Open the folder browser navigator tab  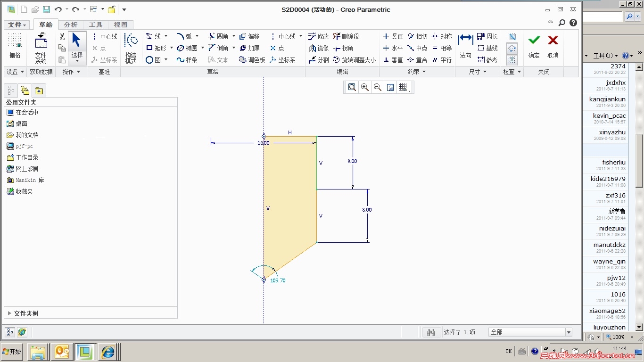pos(25,90)
